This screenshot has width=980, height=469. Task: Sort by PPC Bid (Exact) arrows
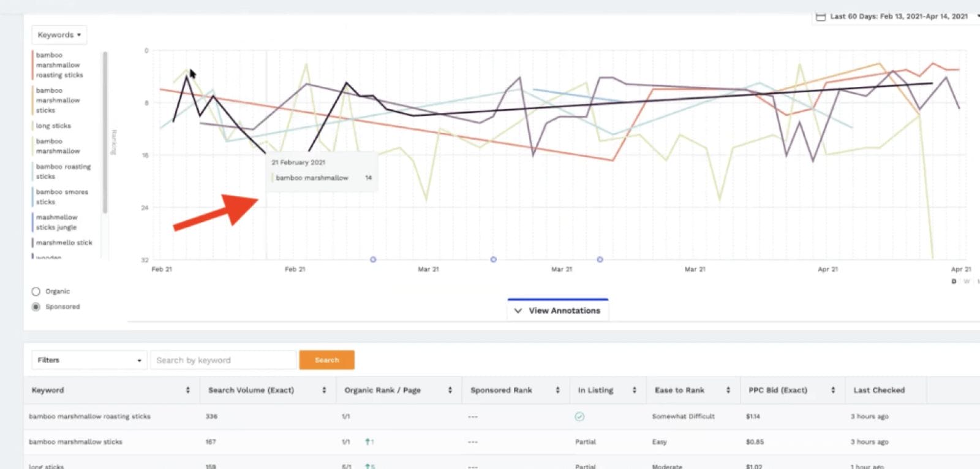(x=833, y=390)
